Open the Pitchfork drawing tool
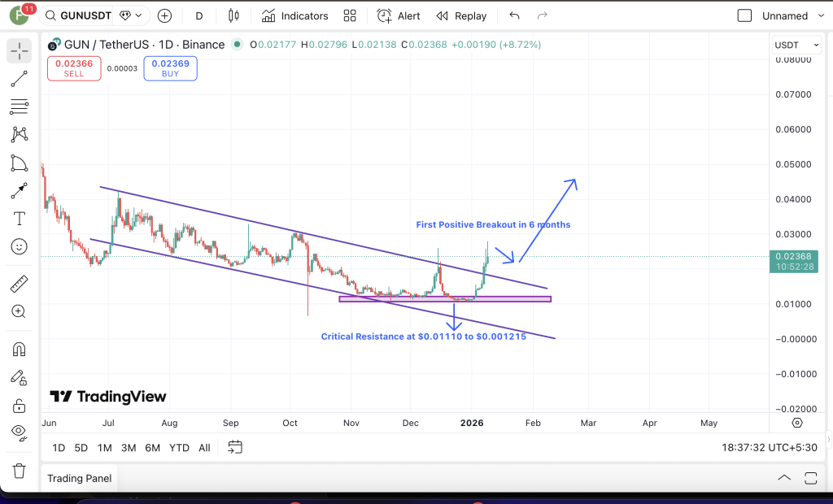833x504 pixels. coord(20,134)
